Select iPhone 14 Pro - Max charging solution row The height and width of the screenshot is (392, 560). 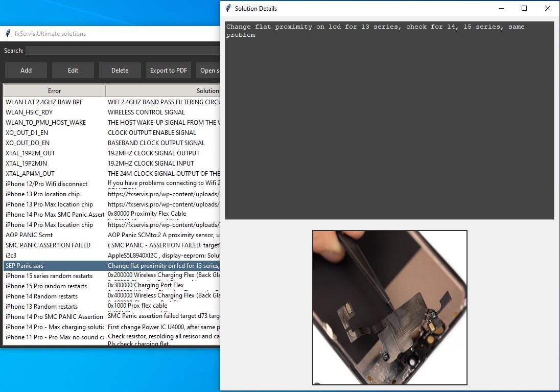coord(112,327)
